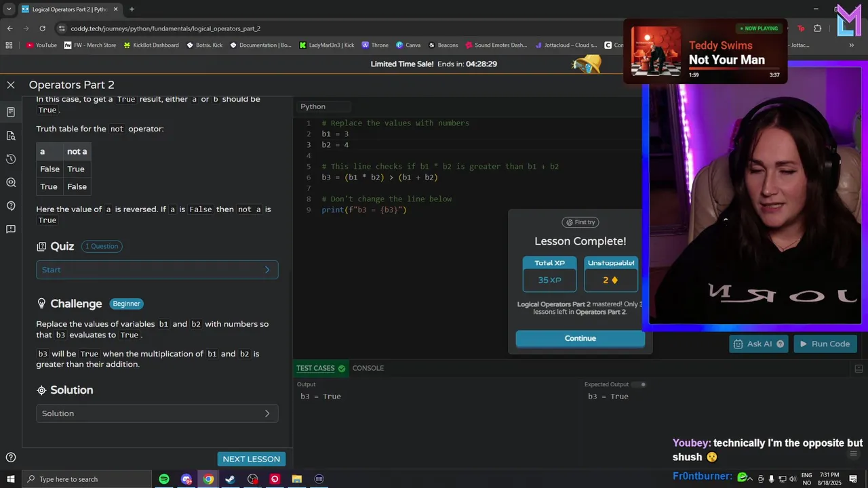Start the quiz
This screenshot has height=488, width=868.
157,270
